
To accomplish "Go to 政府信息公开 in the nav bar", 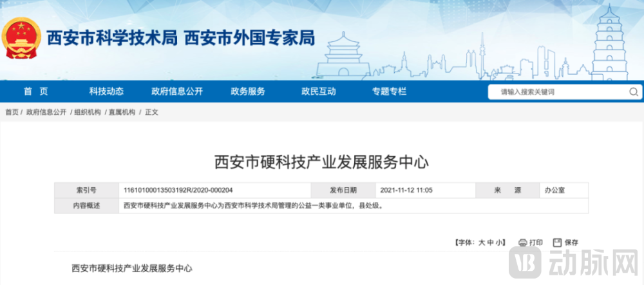I will (x=177, y=92).
